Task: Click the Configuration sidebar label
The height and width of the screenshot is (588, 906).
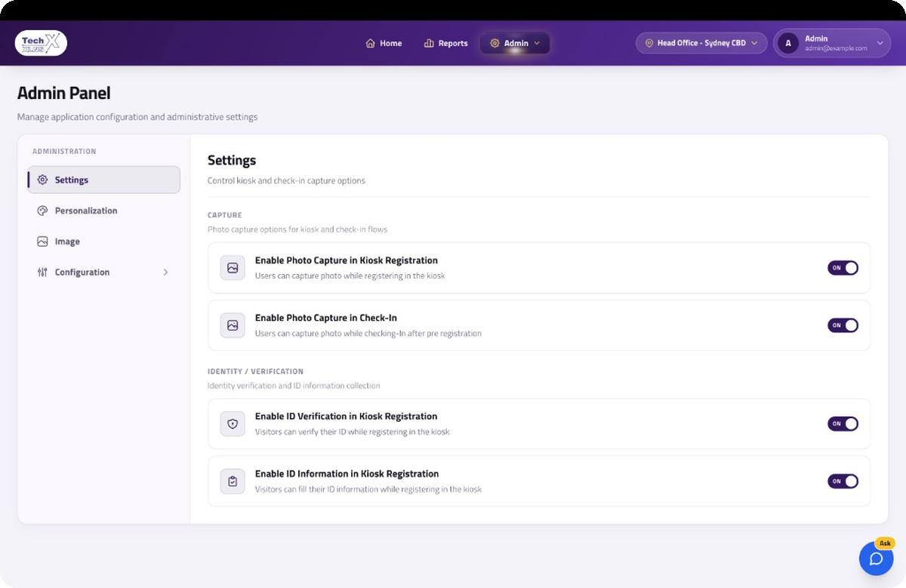Action: [82, 272]
